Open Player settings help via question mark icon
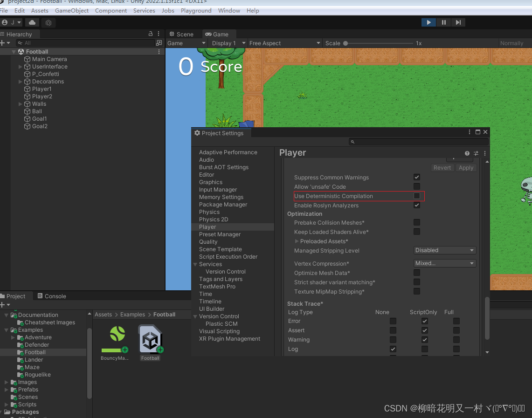 pyautogui.click(x=467, y=153)
